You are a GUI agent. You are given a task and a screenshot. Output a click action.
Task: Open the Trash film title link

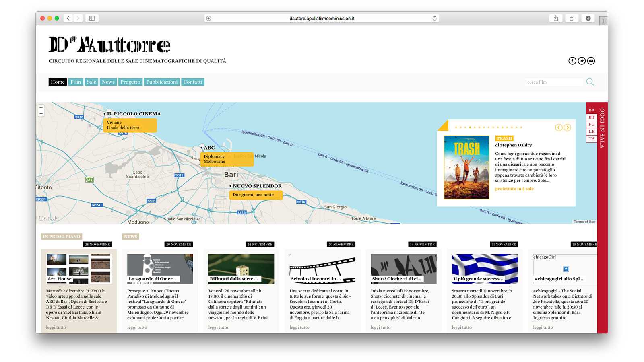point(504,138)
